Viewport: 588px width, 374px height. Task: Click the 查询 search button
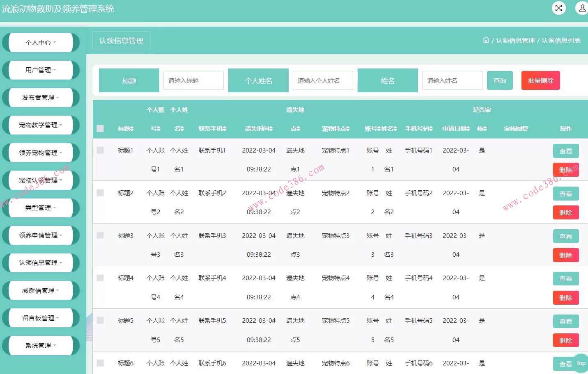coord(500,80)
